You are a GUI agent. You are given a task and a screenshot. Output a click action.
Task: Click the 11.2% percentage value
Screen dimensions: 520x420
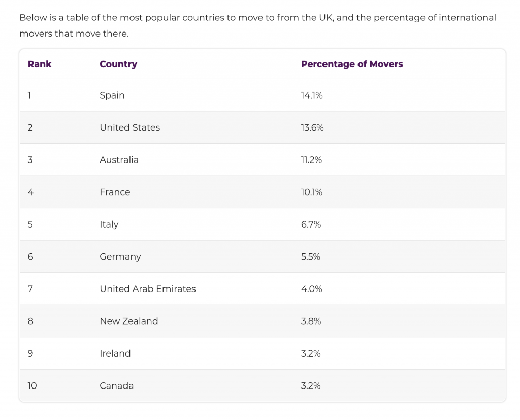[311, 160]
